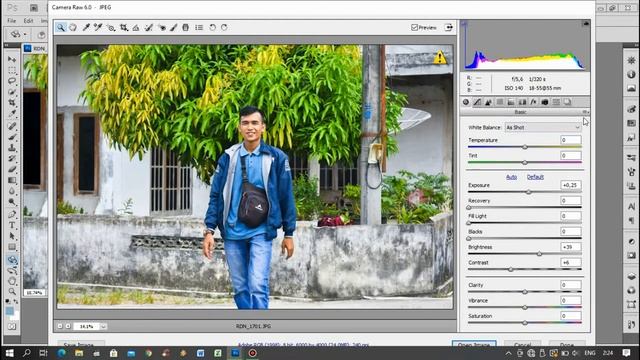Image resolution: width=640 pixels, height=360 pixels.
Task: Select Photoshop Zoom tool at toolbox bottom
Action: 12,291
